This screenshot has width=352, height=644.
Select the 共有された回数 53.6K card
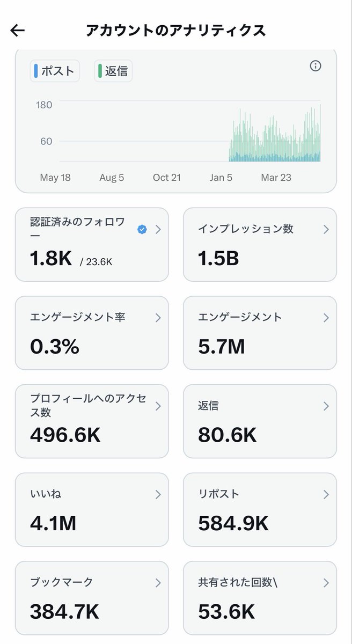click(260, 598)
